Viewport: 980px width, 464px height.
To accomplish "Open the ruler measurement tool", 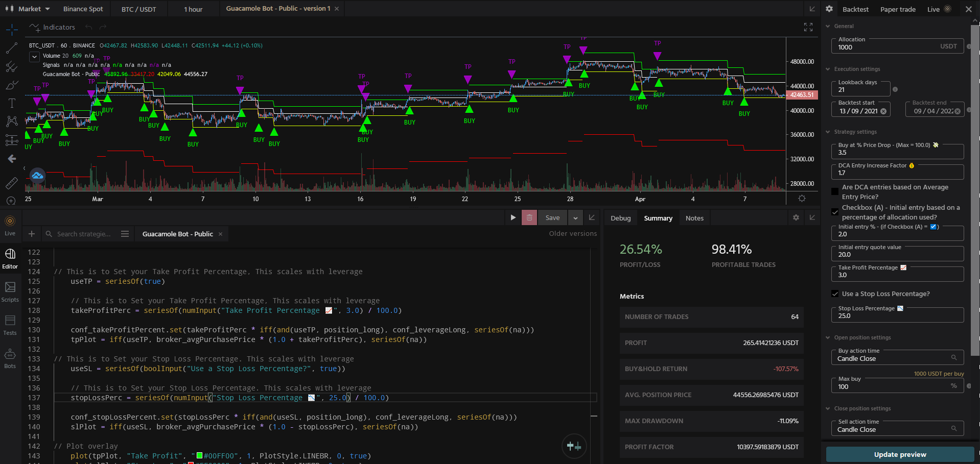I will coord(11,183).
